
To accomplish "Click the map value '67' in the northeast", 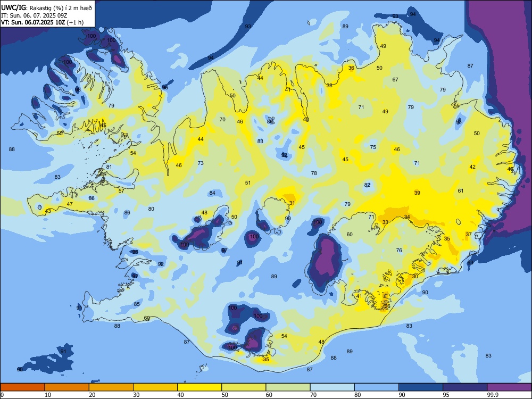I will pos(395,79).
